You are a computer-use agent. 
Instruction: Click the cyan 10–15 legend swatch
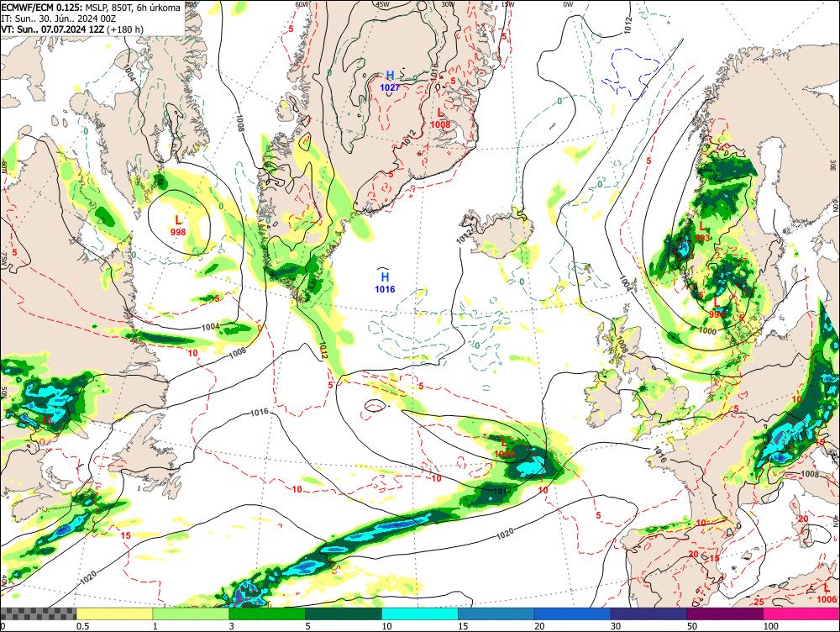(420, 614)
